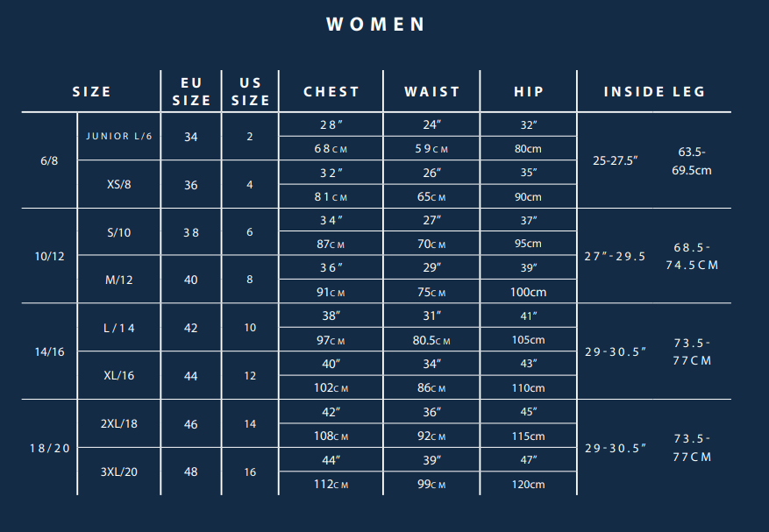
Task: Select the 63.5-69.5cm inside leg value
Action: point(692,160)
